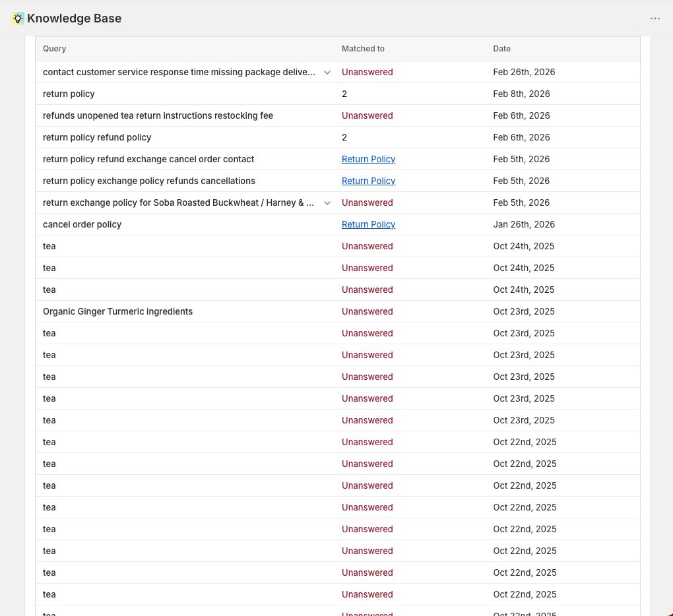Open the Knowledge Base lightbulb icon
Viewport: 673px width, 616px height.
[18, 18]
